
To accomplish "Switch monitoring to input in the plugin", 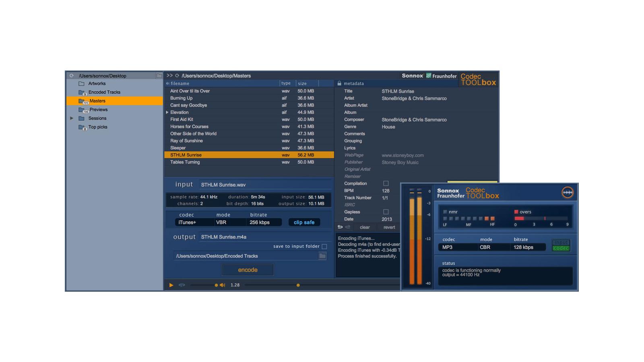I will [561, 243].
